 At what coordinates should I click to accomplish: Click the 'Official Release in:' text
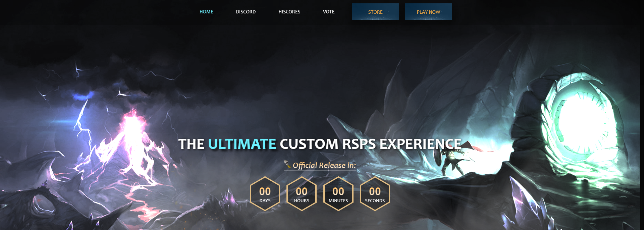click(x=324, y=165)
